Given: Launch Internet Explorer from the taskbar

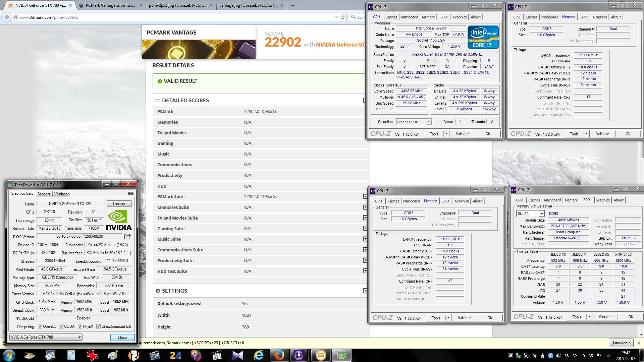Looking at the screenshot, I should point(259,355).
